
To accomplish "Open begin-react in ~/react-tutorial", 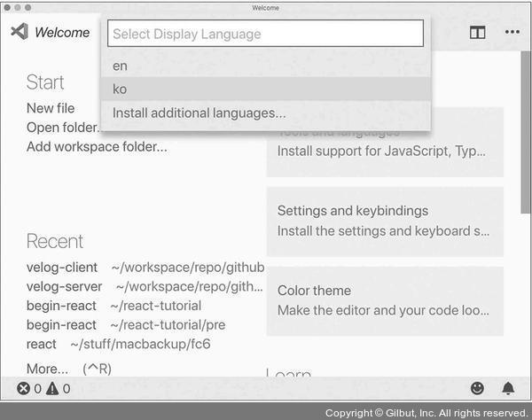I will coord(61,306).
